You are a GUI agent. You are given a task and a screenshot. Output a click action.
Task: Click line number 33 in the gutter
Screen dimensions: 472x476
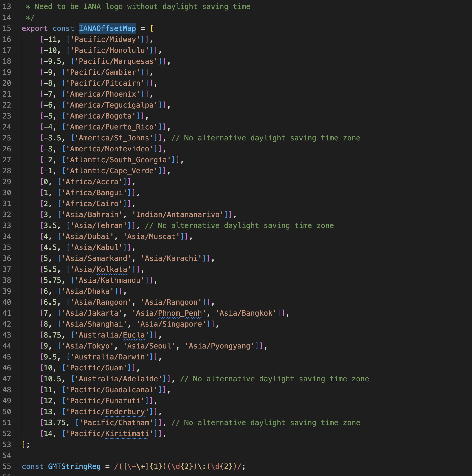point(7,225)
